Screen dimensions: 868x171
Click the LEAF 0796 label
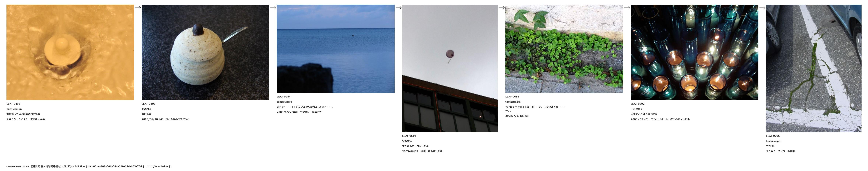[x=773, y=136]
